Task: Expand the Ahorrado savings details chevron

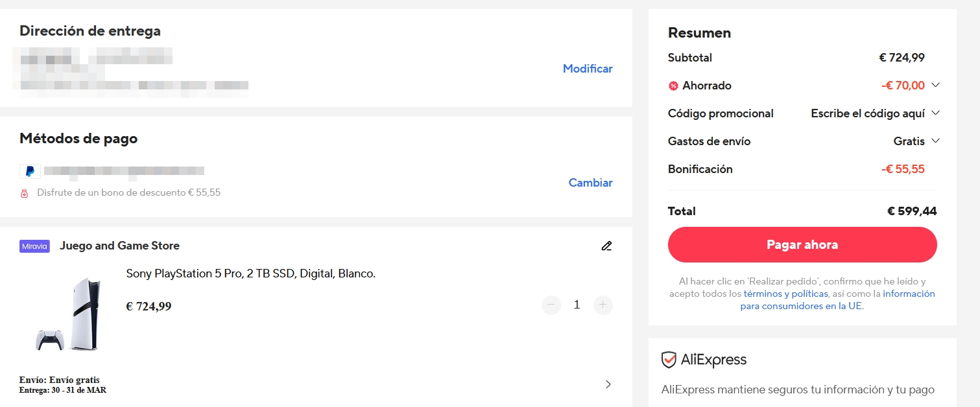Action: [x=935, y=85]
